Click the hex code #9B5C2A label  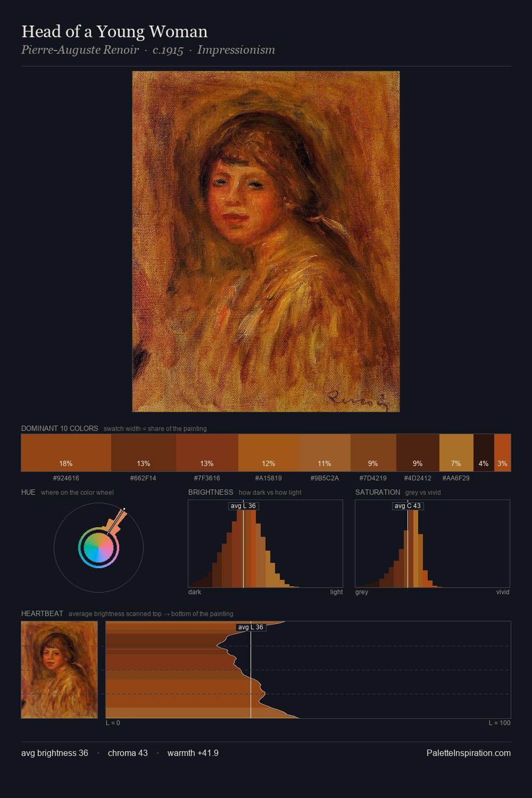pyautogui.click(x=325, y=478)
